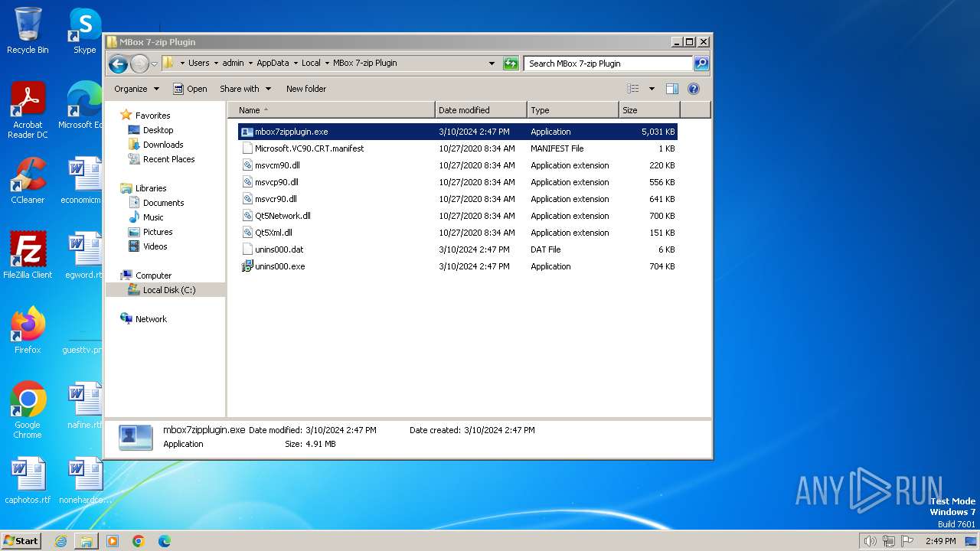Click Users in the address breadcrumb
The image size is (980, 551).
coord(198,64)
